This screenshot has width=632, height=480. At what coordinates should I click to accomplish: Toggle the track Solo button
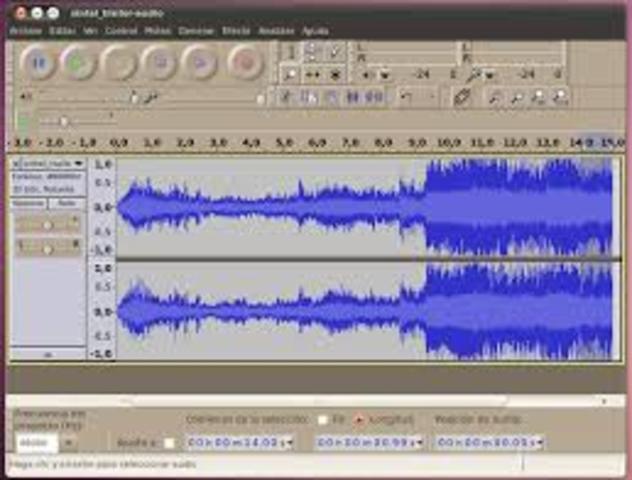[67, 203]
